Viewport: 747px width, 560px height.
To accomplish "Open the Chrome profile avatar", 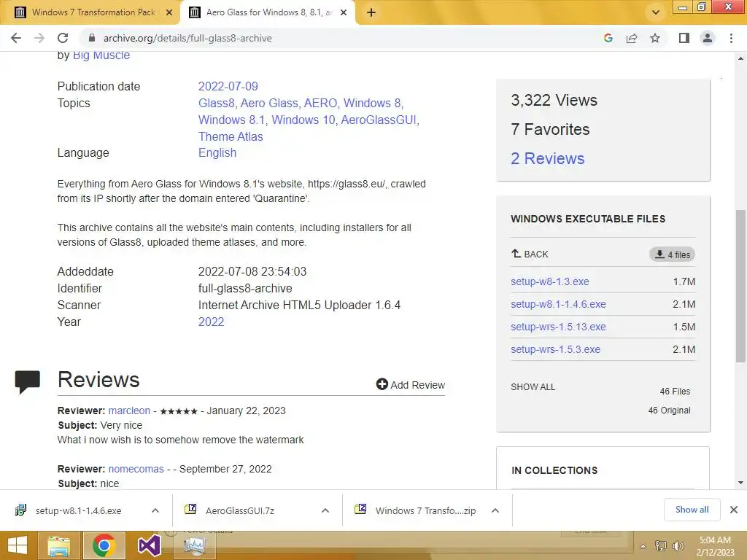I will tap(708, 38).
